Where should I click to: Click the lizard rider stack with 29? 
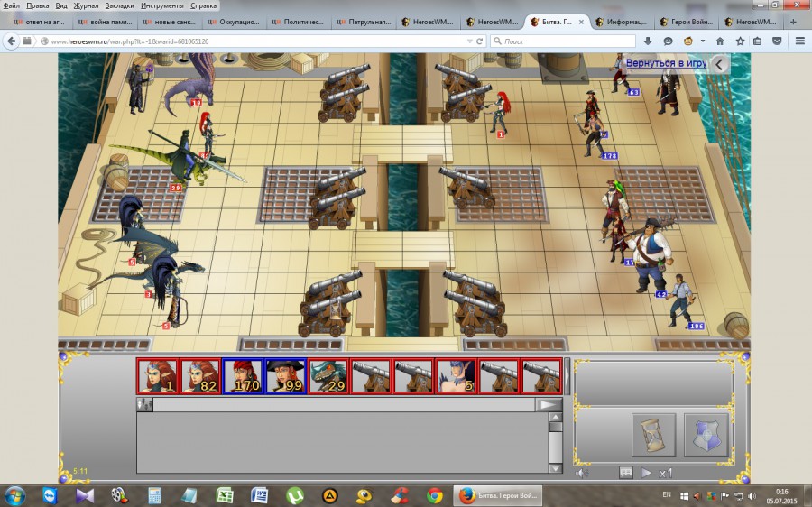181,158
